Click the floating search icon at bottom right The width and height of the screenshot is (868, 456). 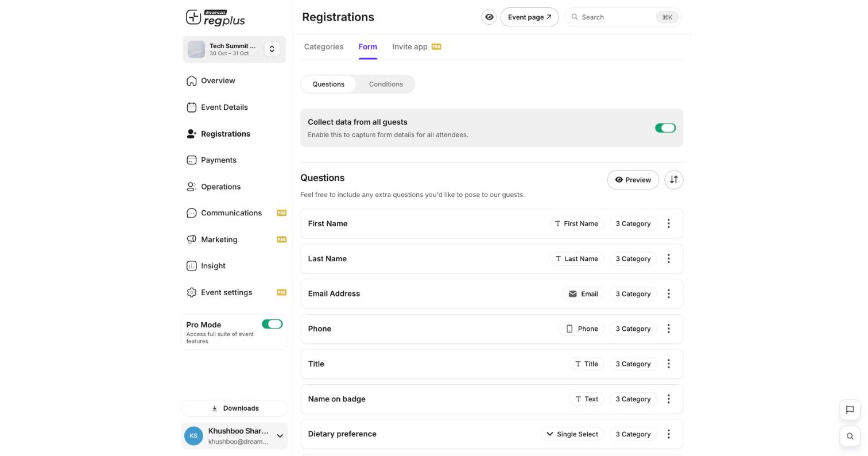click(850, 436)
